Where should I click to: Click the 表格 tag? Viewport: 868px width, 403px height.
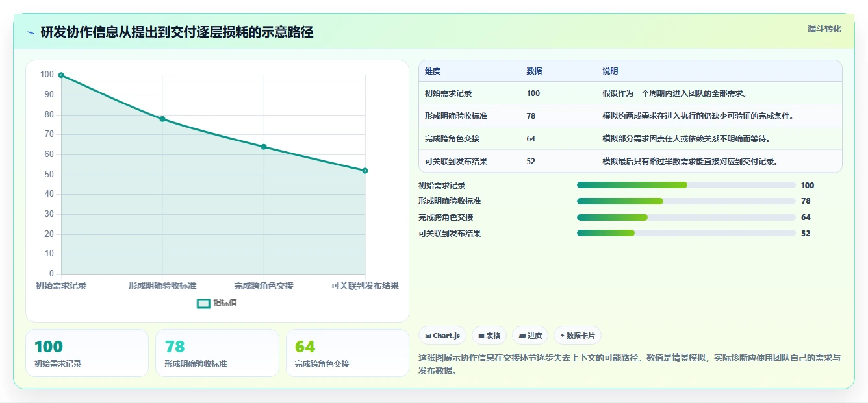coord(489,336)
